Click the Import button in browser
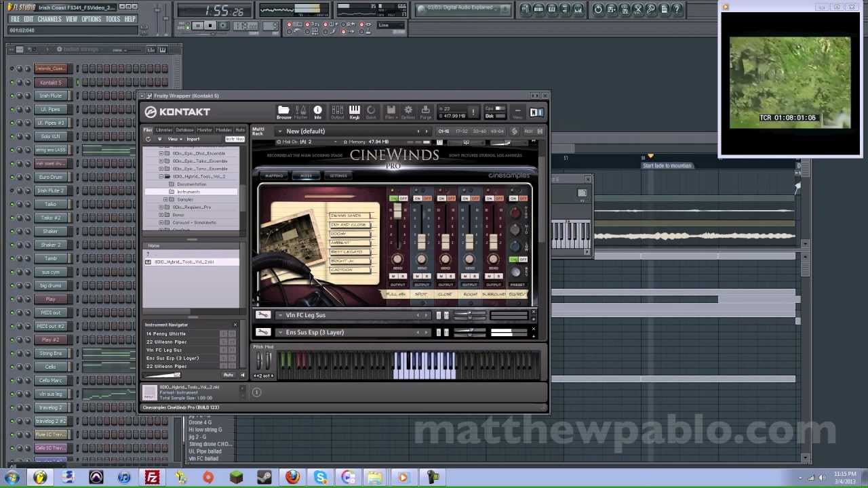Viewport: 868px width, 488px height. click(193, 139)
